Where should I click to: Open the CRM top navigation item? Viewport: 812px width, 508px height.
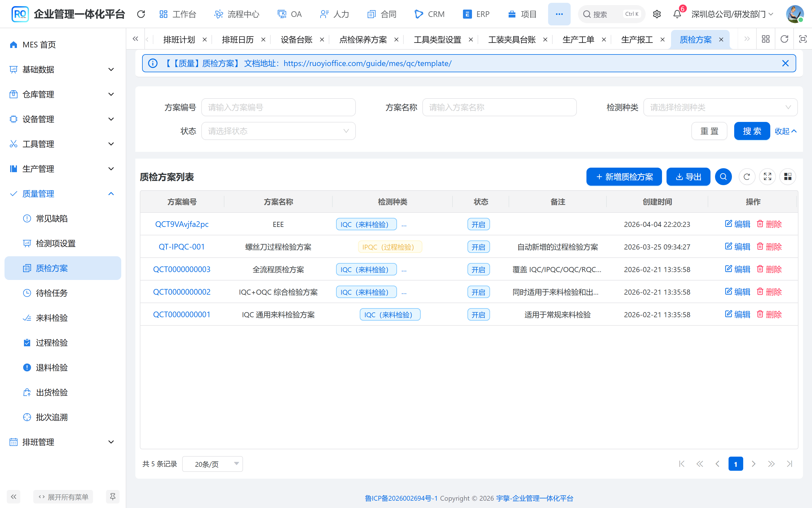coord(429,14)
